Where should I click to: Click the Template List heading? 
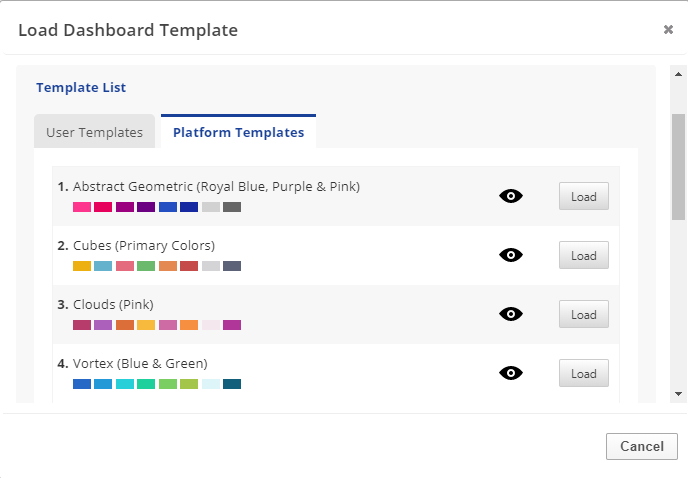pos(81,88)
